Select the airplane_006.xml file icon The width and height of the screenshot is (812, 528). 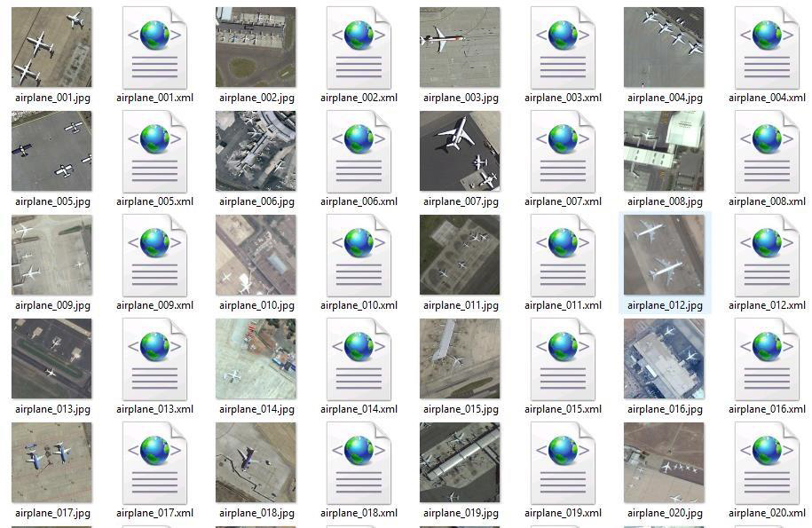(359, 152)
